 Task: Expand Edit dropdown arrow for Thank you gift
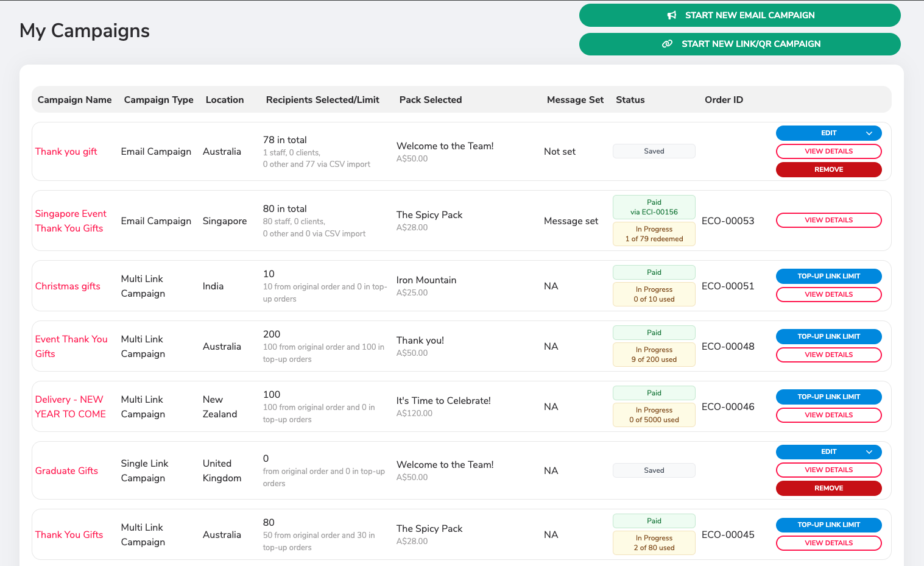pyautogui.click(x=869, y=133)
